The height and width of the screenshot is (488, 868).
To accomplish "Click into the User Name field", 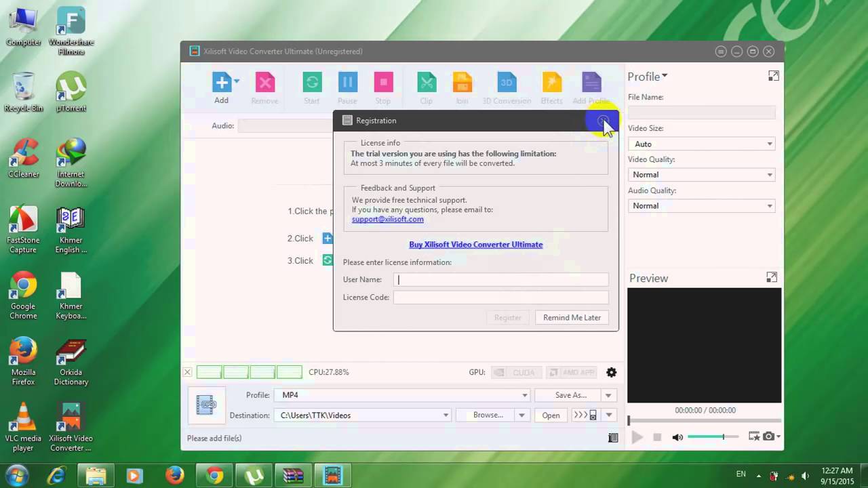I will pos(501,279).
